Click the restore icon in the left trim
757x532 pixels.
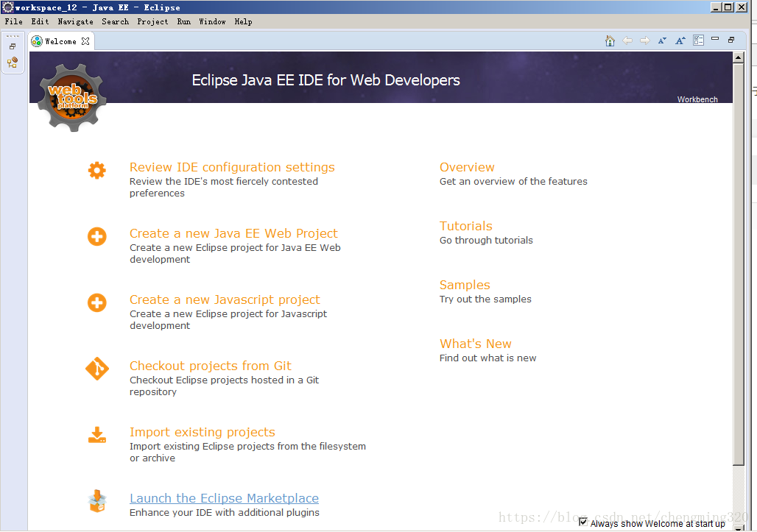(13, 46)
